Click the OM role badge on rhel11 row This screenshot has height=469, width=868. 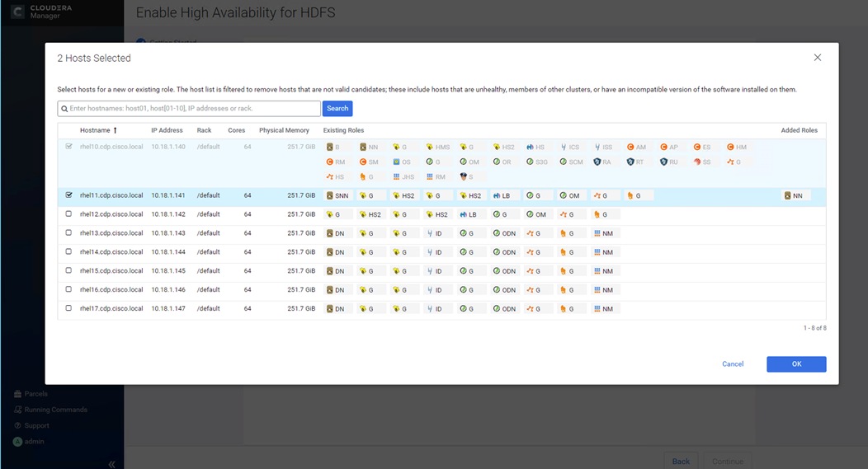click(x=569, y=196)
